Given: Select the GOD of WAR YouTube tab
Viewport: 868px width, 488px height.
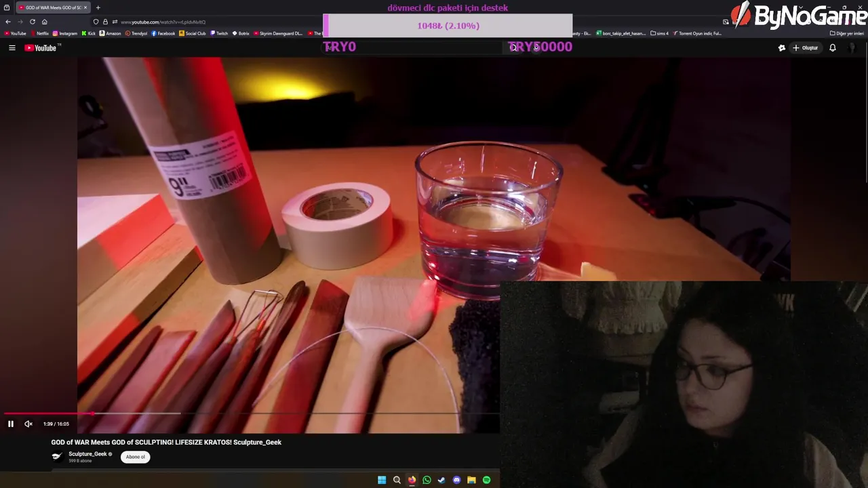Looking at the screenshot, I should (x=53, y=7).
